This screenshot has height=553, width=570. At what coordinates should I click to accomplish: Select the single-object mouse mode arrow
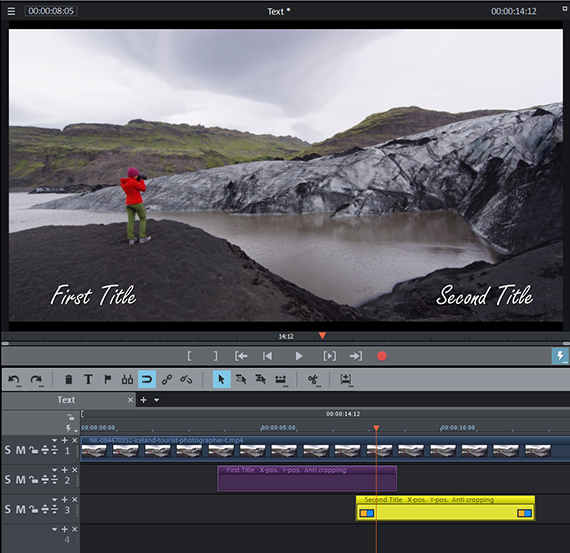tap(221, 380)
